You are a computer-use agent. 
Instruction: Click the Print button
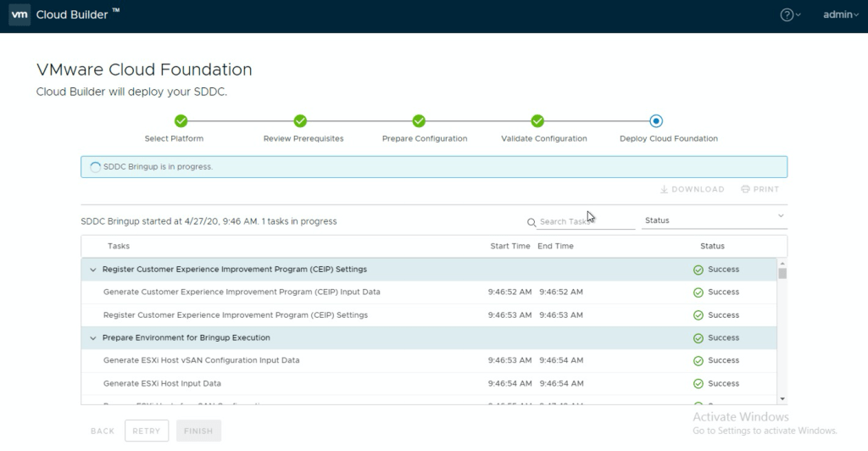pyautogui.click(x=759, y=189)
